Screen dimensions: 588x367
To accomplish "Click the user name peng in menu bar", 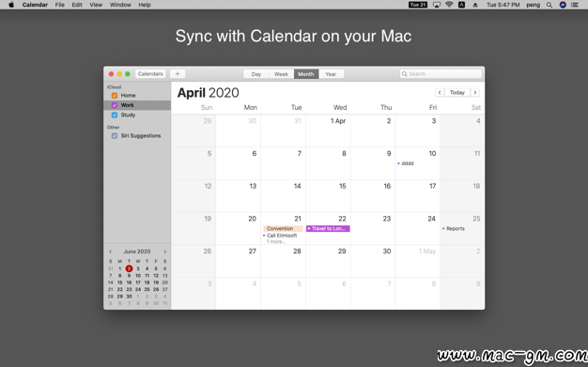I will [533, 5].
